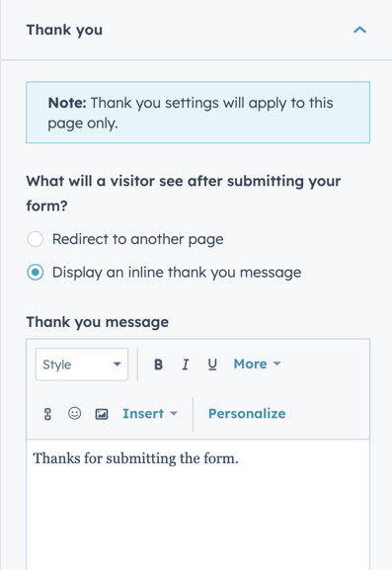Click the Note info banner

click(x=198, y=113)
